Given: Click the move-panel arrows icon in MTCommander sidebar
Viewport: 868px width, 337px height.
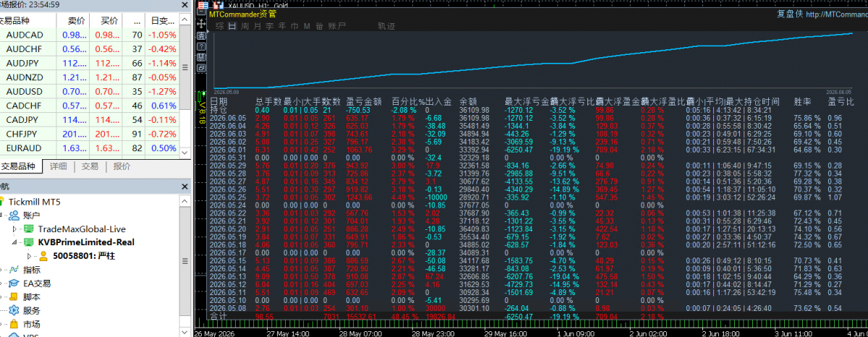Looking at the screenshot, I should [x=201, y=24].
